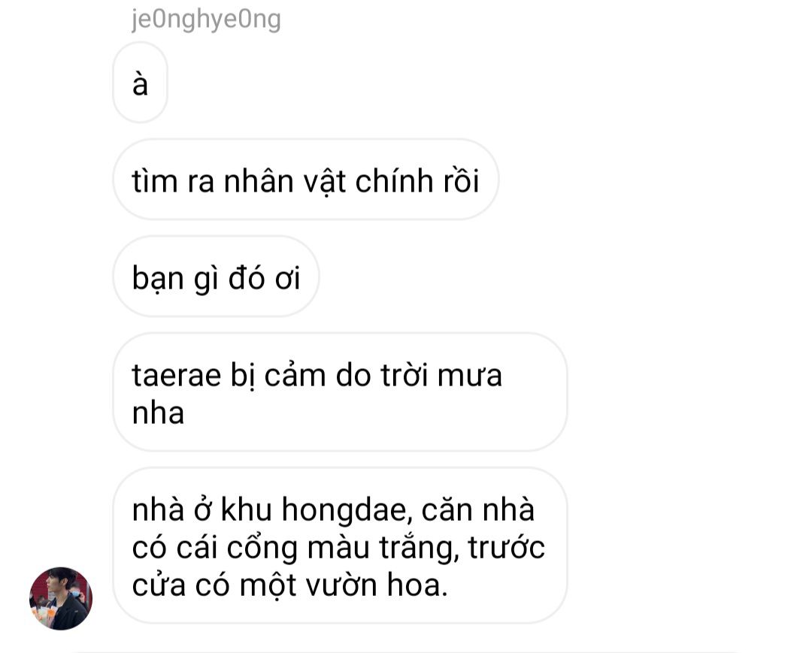Click the word "rồi" ending the second message

461,181
